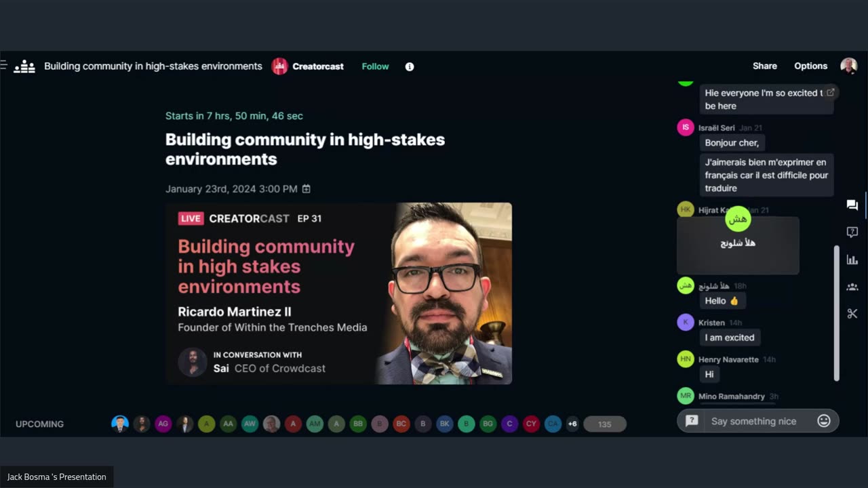Open the Clips scissors icon
The width and height of the screenshot is (868, 488).
(x=852, y=314)
